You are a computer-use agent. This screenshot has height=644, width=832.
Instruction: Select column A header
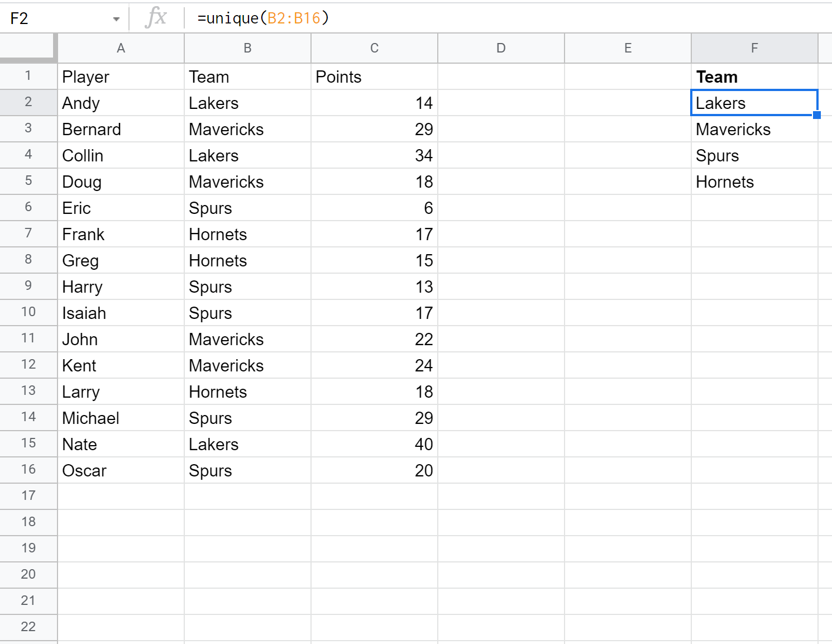(x=121, y=48)
